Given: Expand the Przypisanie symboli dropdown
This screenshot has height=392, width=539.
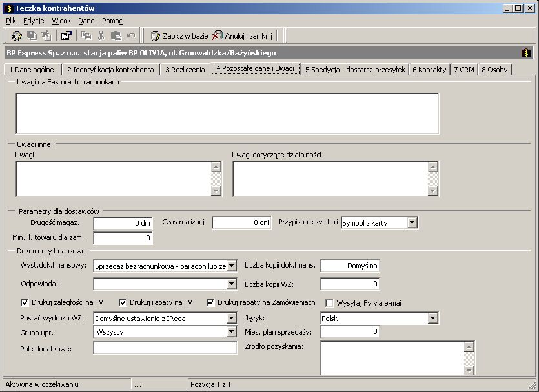Looking at the screenshot, I should pos(412,223).
